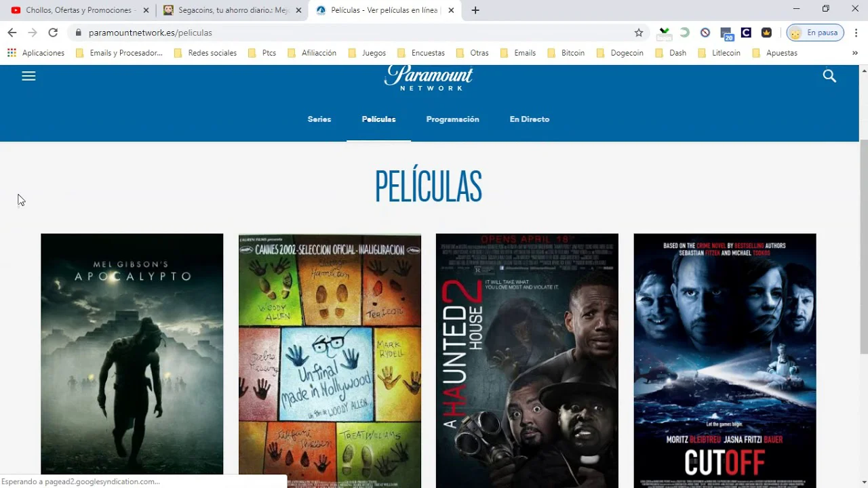
Task: Bookmark this page with the star icon
Action: point(638,33)
